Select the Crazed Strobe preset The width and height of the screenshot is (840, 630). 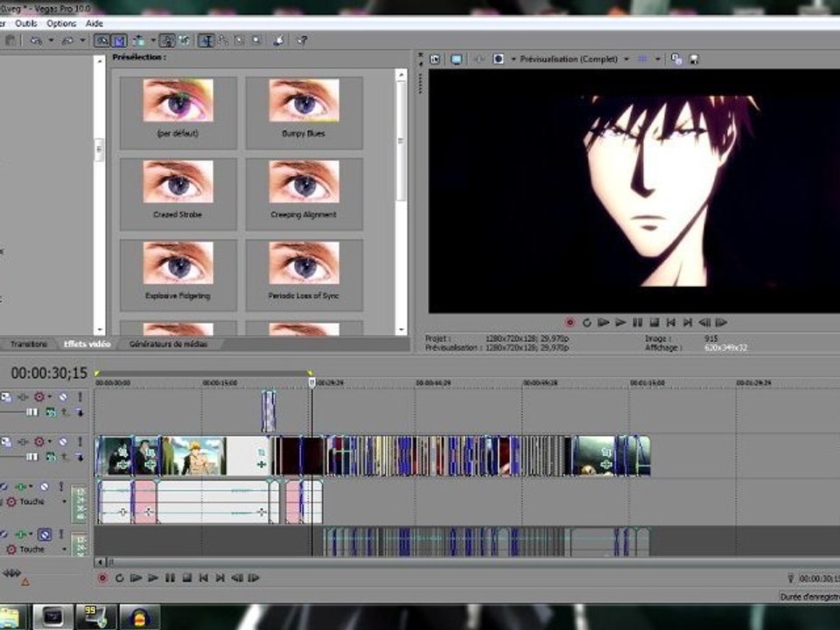click(x=178, y=194)
